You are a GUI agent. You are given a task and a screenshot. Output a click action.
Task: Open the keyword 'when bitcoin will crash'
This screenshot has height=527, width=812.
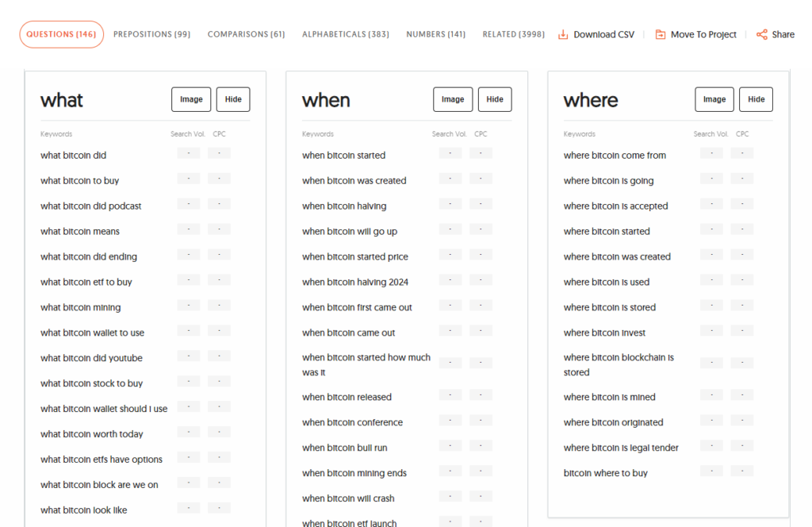click(x=349, y=498)
